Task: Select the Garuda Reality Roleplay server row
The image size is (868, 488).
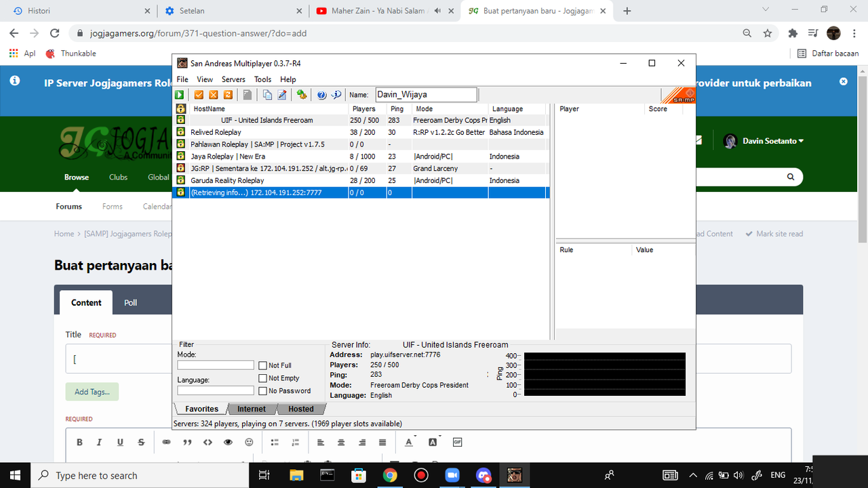Action: click(361, 180)
